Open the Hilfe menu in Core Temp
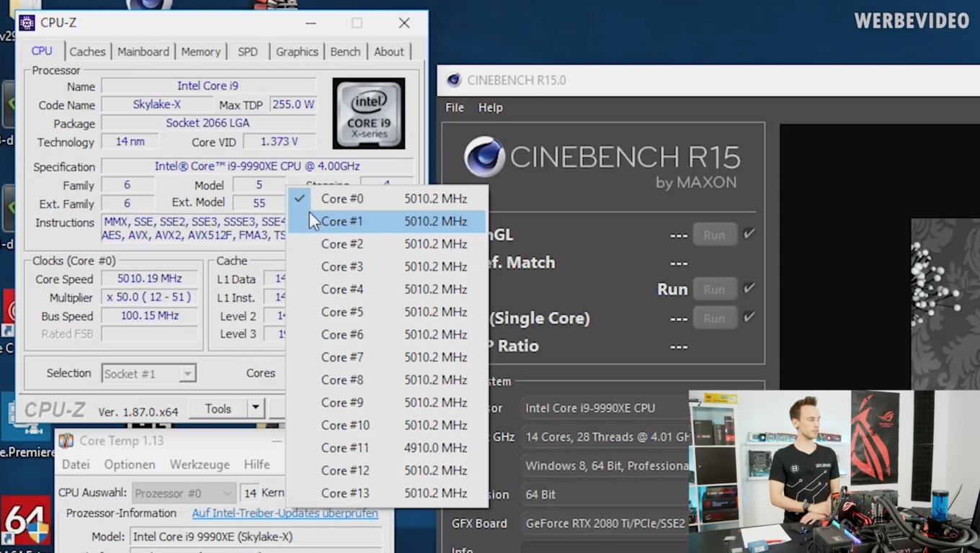 pyautogui.click(x=257, y=464)
